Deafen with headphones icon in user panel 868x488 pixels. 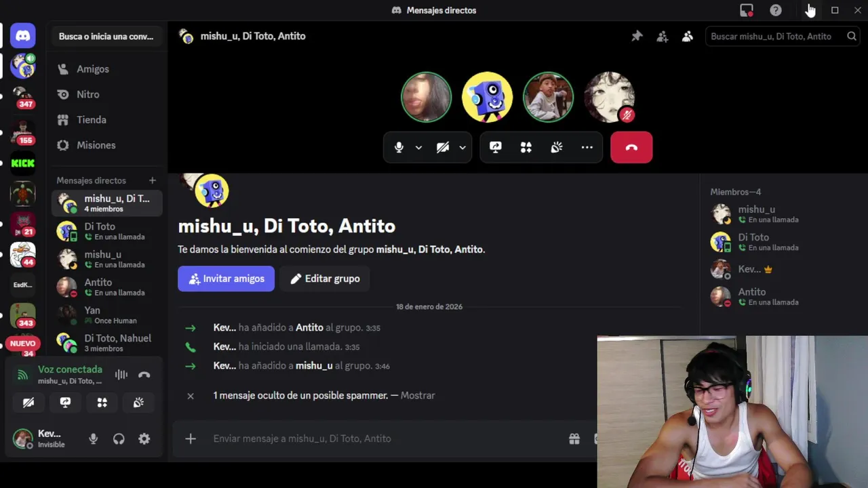(119, 439)
